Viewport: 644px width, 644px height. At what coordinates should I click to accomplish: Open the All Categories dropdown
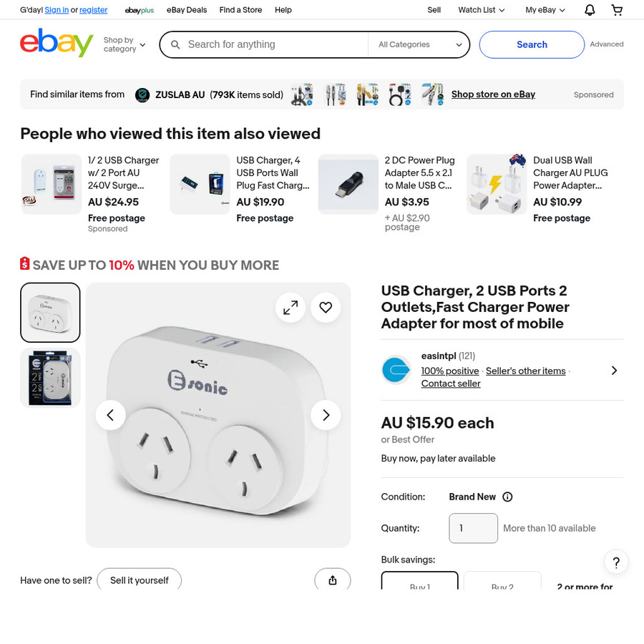(x=420, y=44)
